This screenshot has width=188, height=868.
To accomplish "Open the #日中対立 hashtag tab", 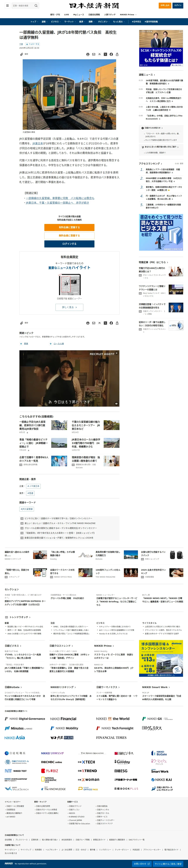I will tap(137, 22).
